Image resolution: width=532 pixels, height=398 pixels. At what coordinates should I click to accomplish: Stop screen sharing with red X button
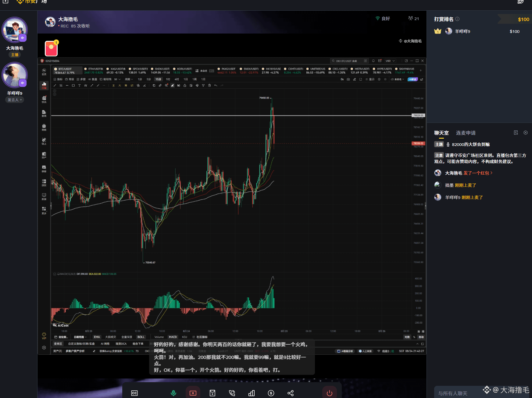tap(193, 393)
